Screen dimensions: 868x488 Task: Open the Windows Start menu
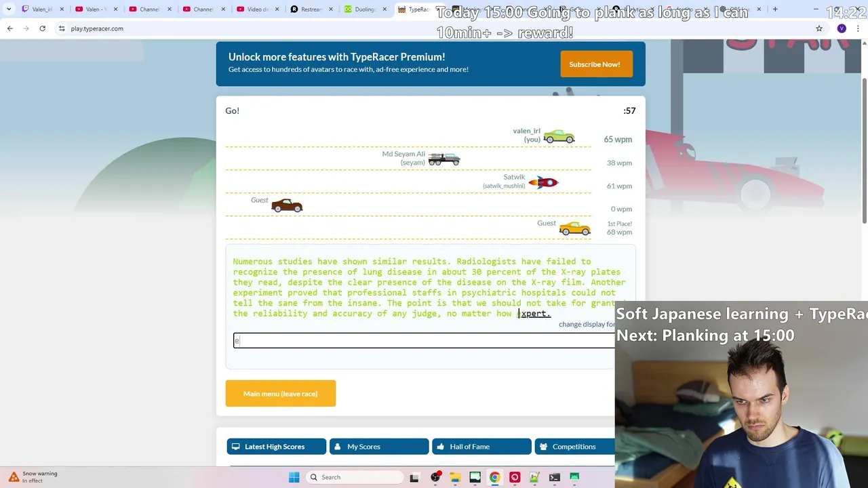(x=294, y=477)
